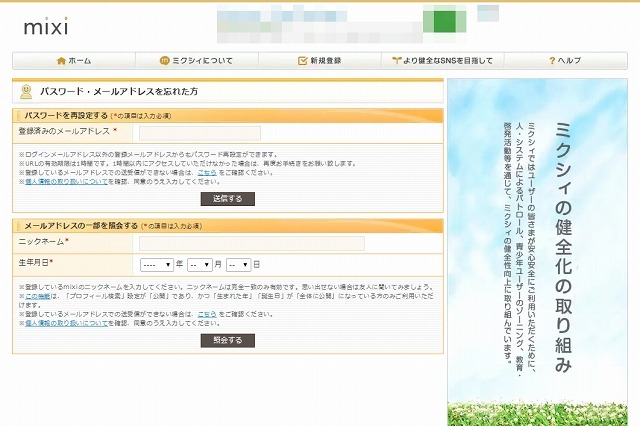Viewport: 640px width, 426px height.
Task: Click the sprout icon beside より健全なSNS
Action: click(x=396, y=61)
